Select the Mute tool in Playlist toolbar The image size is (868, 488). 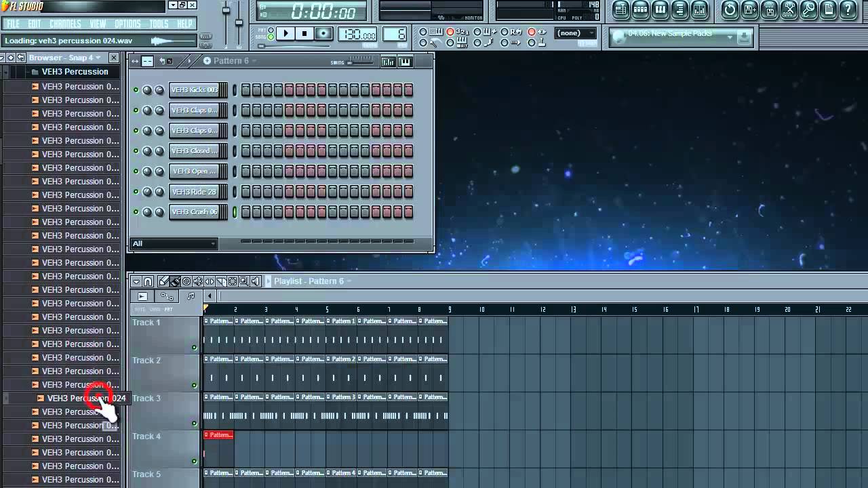[198, 281]
